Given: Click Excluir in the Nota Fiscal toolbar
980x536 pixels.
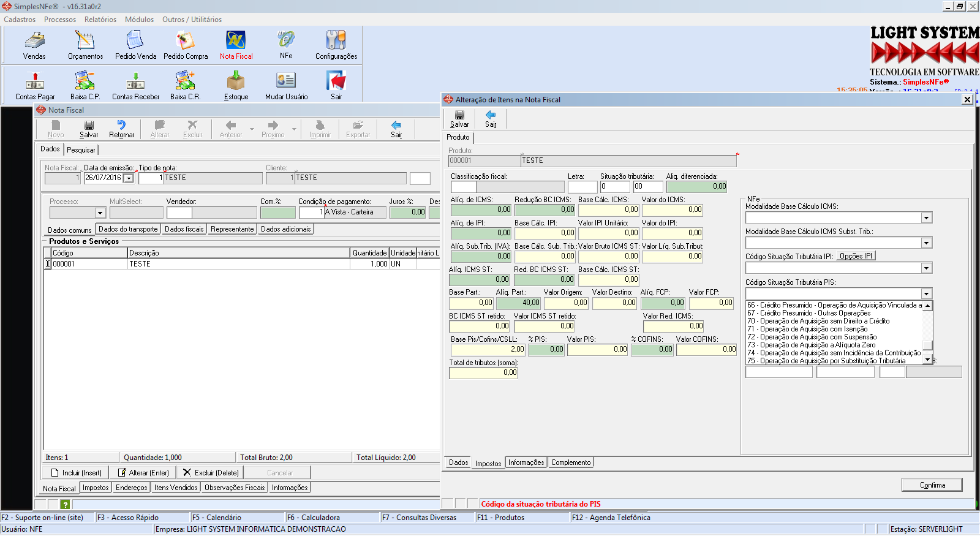Looking at the screenshot, I should tap(192, 129).
